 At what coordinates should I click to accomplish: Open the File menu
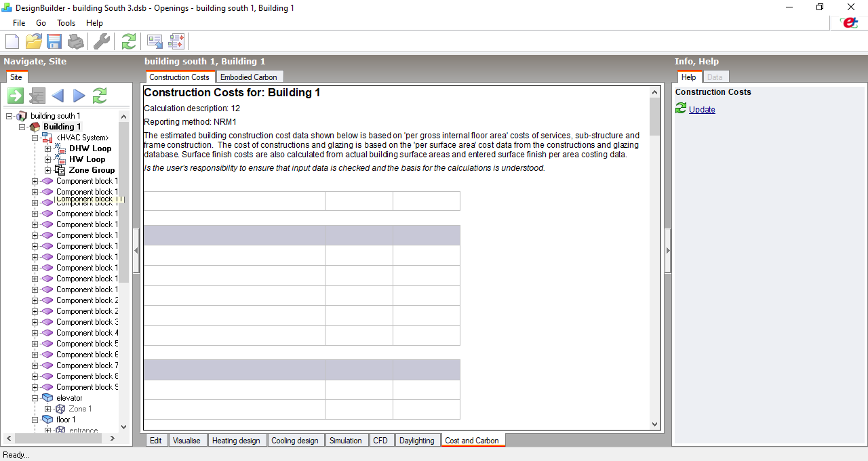tap(19, 23)
